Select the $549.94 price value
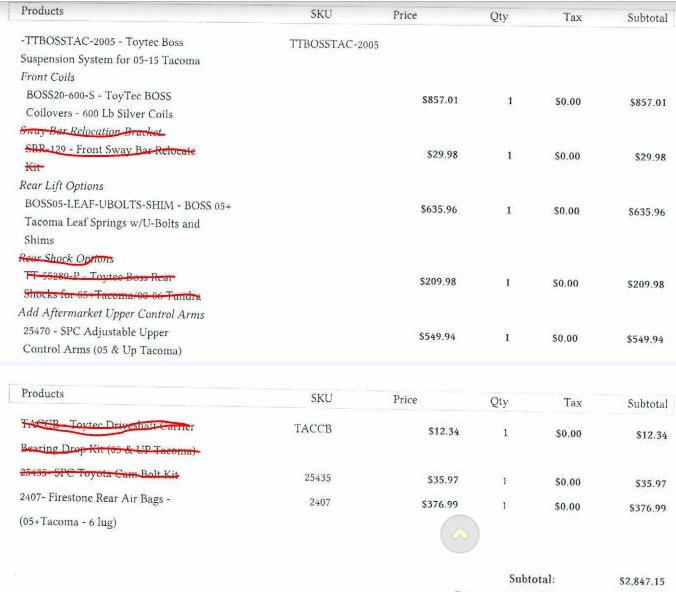 click(x=437, y=336)
